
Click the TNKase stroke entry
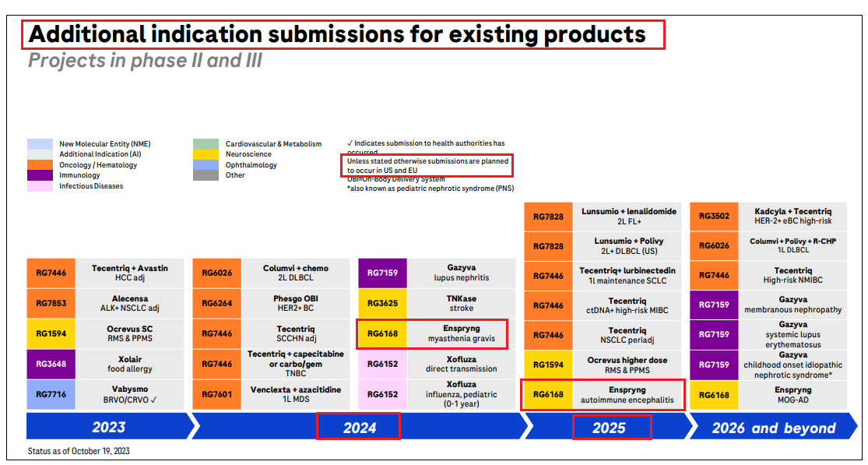pyautogui.click(x=462, y=304)
